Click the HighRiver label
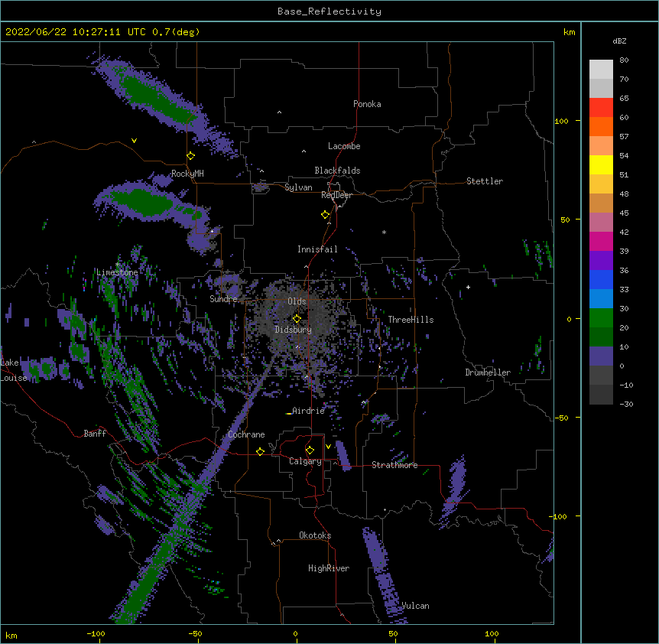This screenshot has width=659, height=644. [329, 568]
